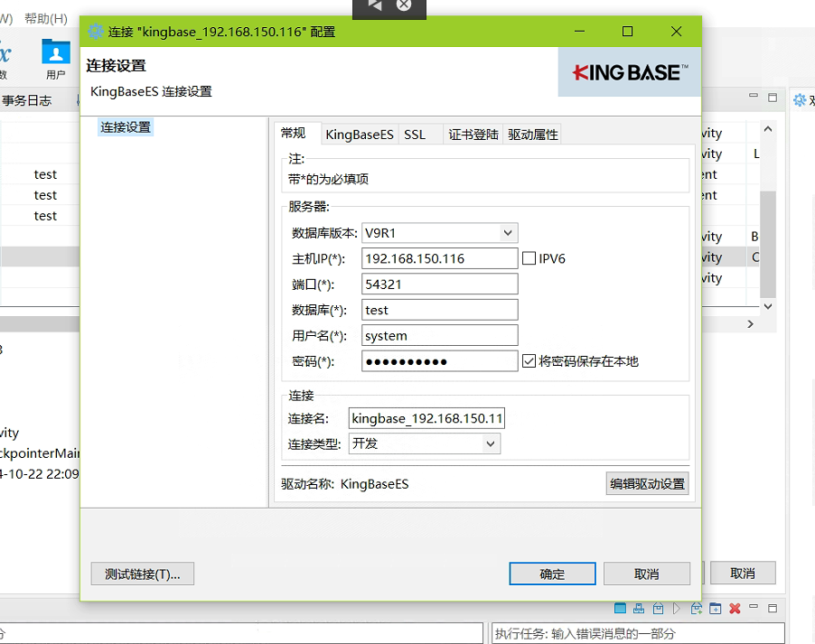The height and width of the screenshot is (644, 815).
Task: Uncheck 将密码保存在本地 save password checkbox
Action: pyautogui.click(x=529, y=361)
